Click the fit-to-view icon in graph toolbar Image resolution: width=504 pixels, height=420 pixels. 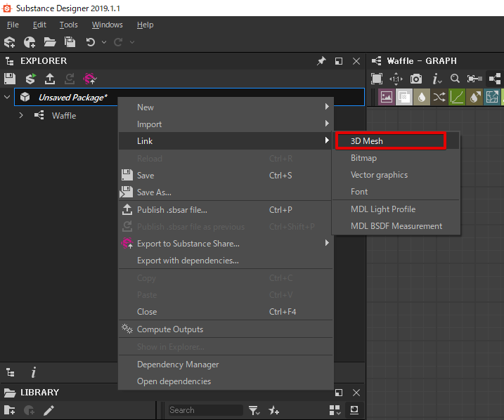(x=377, y=79)
